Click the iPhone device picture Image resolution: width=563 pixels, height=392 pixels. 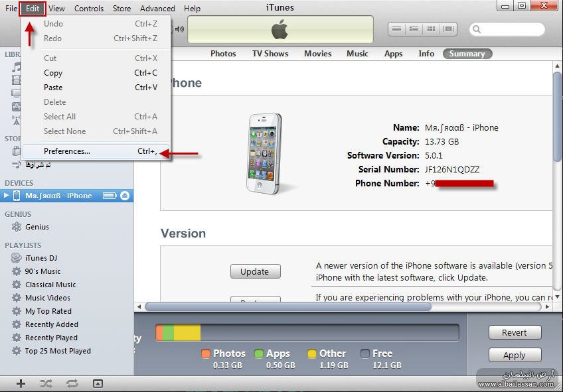[x=265, y=154]
